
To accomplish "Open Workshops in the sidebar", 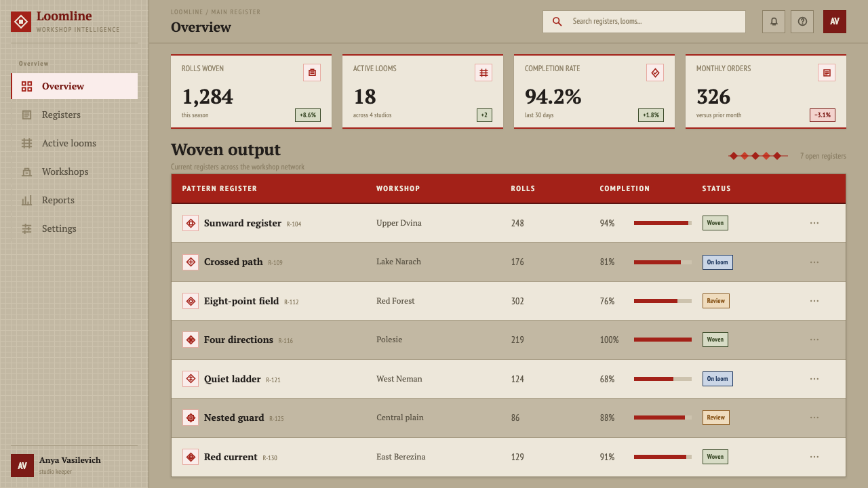I will tap(75, 171).
